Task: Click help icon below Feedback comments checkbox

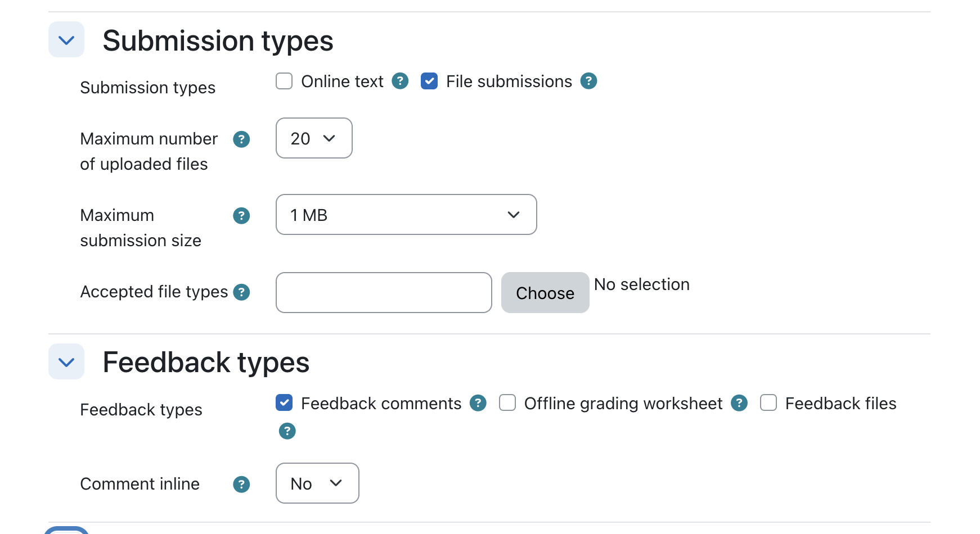Action: (287, 431)
